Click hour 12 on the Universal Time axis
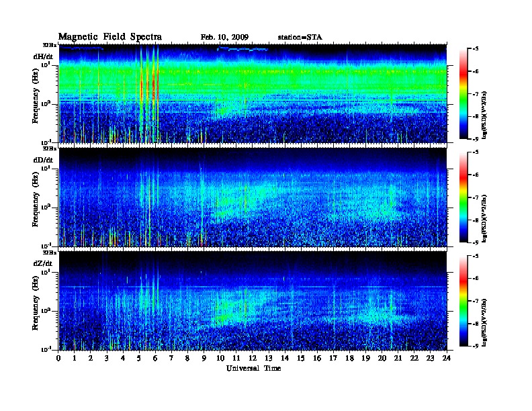The image size is (532, 411). point(253,358)
